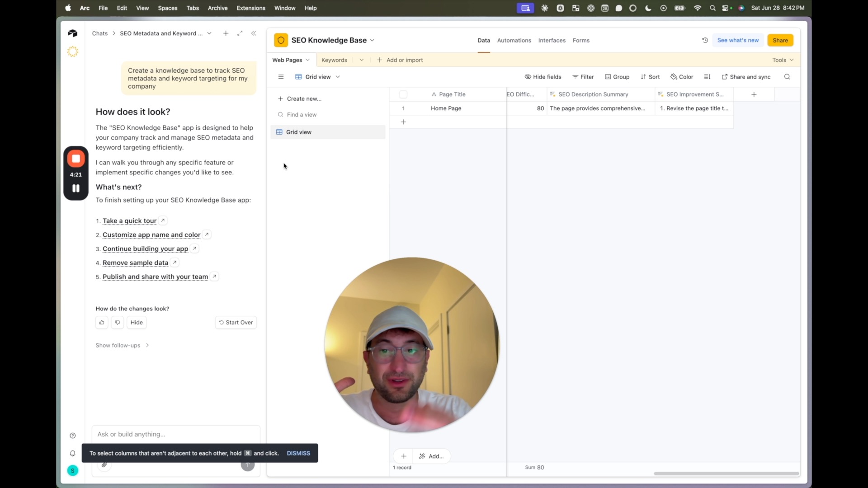Open the Sort options
The width and height of the screenshot is (868, 488).
pyautogui.click(x=650, y=77)
